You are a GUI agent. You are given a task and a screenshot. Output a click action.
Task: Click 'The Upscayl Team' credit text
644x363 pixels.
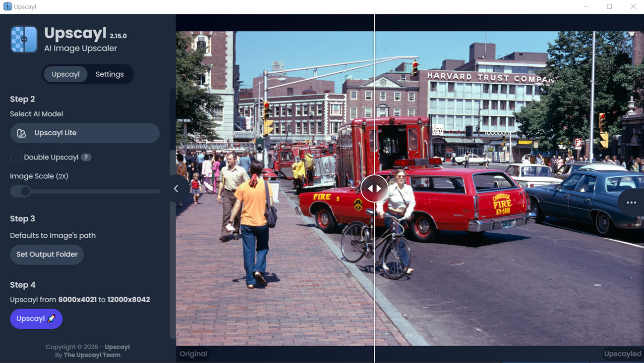92,355
